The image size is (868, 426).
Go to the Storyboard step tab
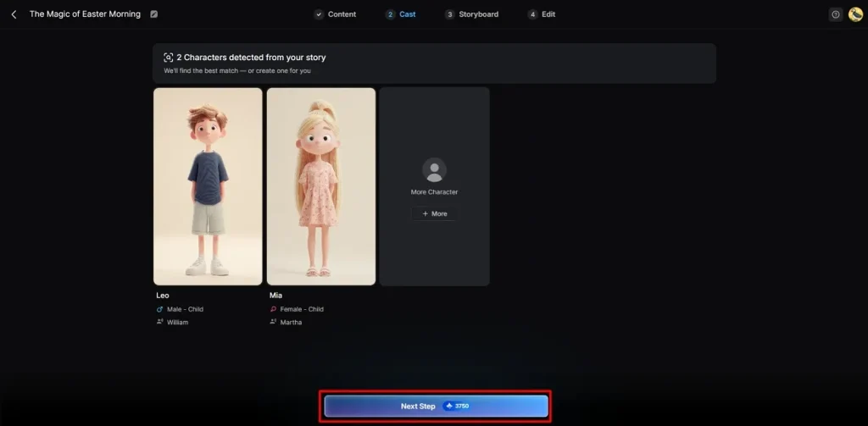pyautogui.click(x=471, y=14)
